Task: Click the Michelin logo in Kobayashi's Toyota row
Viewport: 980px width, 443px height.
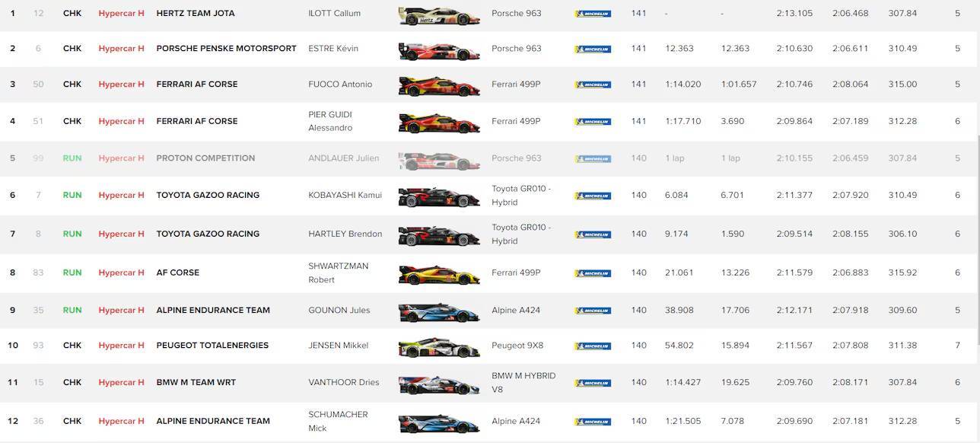Action: pyautogui.click(x=593, y=196)
